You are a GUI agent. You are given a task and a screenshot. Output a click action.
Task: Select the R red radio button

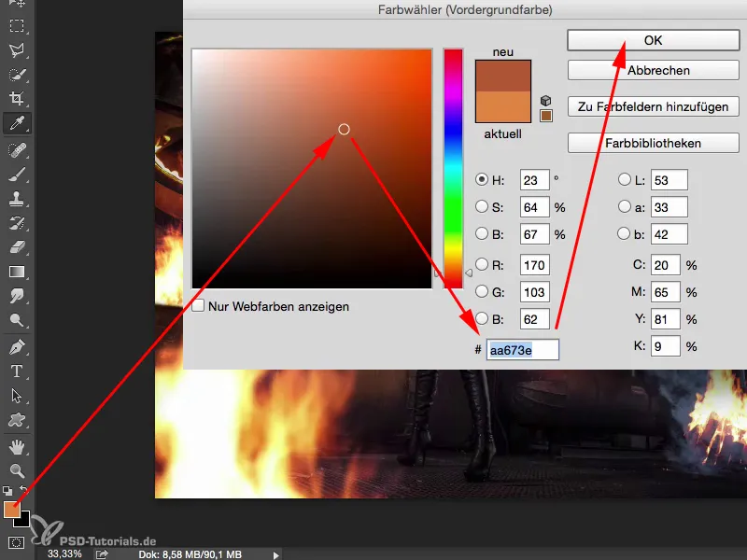tap(482, 264)
